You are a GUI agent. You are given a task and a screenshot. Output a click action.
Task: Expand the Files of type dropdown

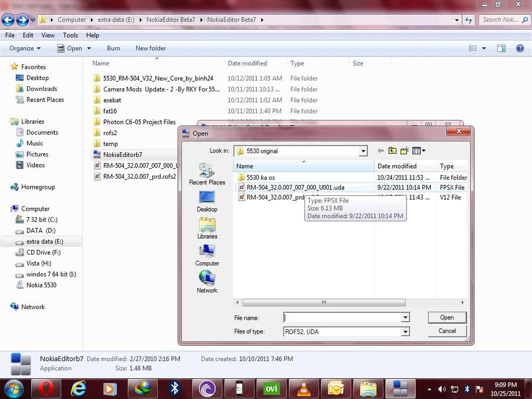(405, 331)
